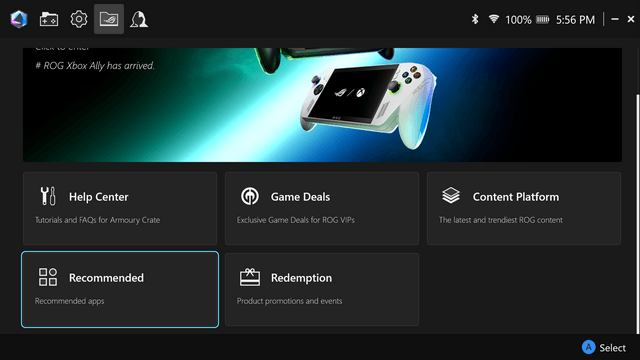This screenshot has width=640, height=360.
Task: Close the Armoury Crate window
Action: coord(631,19)
